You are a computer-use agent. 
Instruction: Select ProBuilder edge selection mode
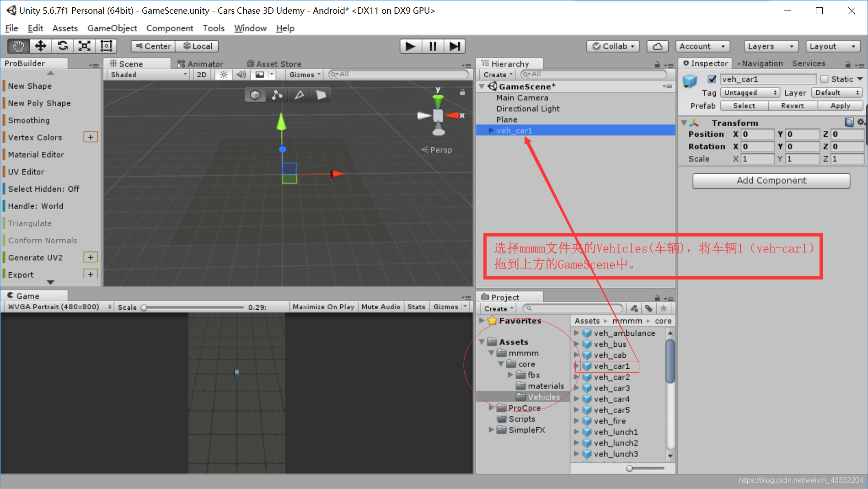click(x=299, y=95)
